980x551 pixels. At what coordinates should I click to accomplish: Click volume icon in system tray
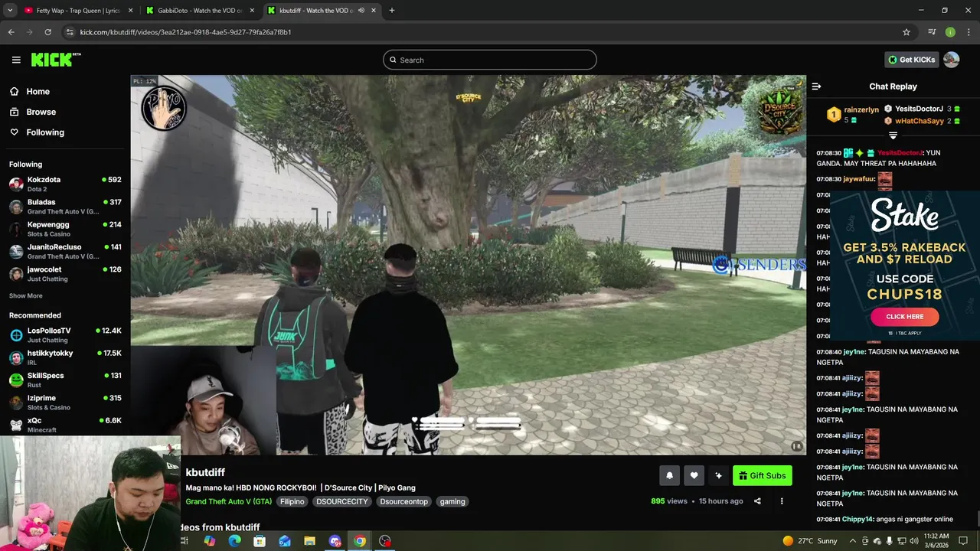click(x=913, y=541)
